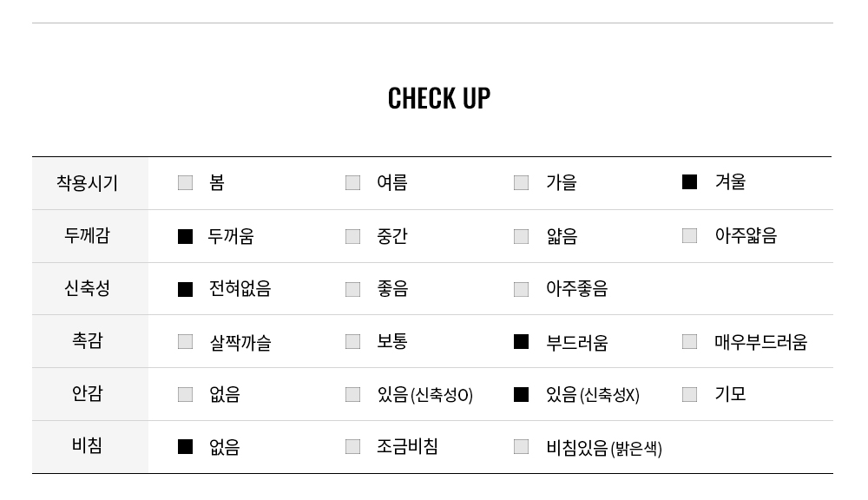This screenshot has width=868, height=500.
Task: Click the filled 두꺼움 thickness checkbox
Action: pyautogui.click(x=185, y=236)
